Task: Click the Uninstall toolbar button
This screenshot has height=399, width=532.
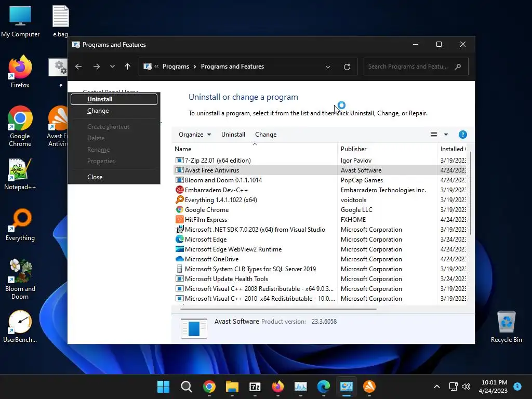Action: click(233, 135)
